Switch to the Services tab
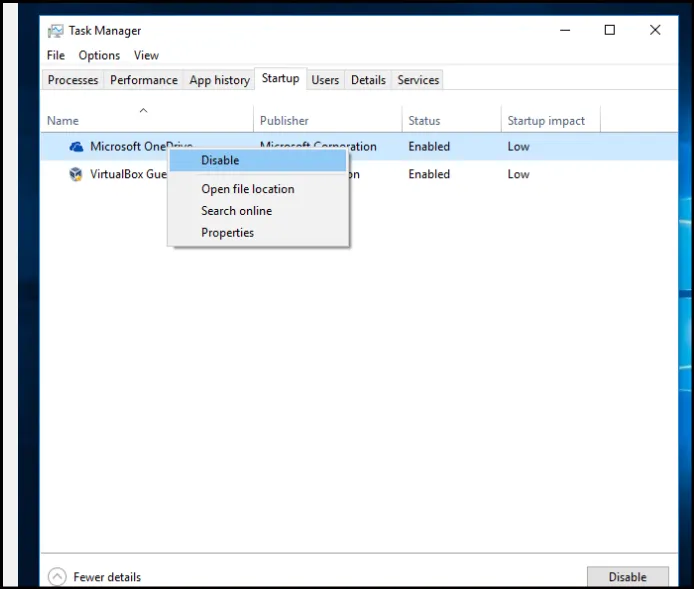This screenshot has height=589, width=694. [x=418, y=80]
